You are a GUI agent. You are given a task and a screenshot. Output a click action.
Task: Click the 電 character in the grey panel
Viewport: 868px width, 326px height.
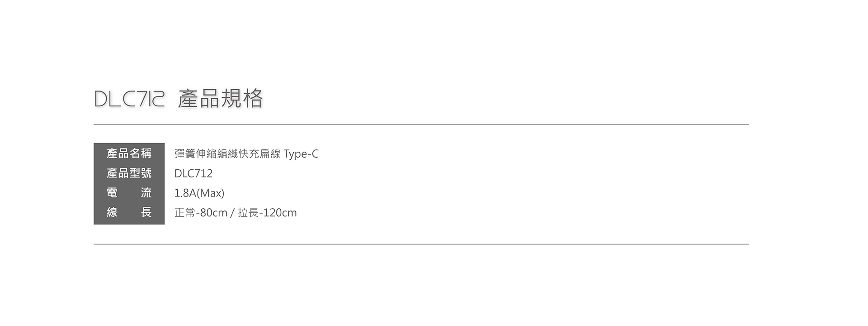[x=112, y=193]
